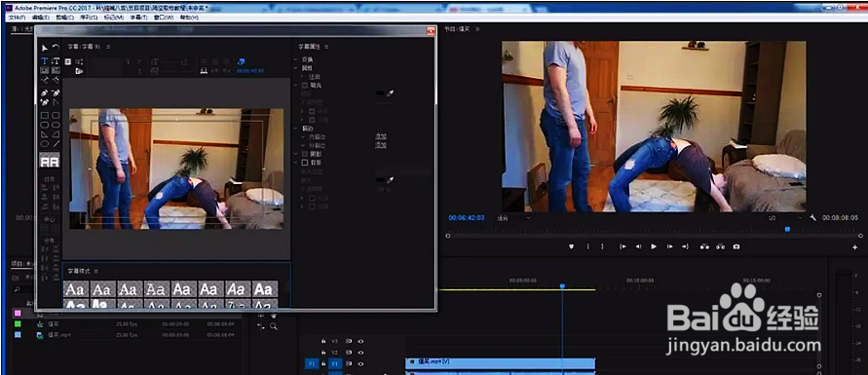Play the Program monitor video
The height and width of the screenshot is (375, 868).
pos(654,246)
